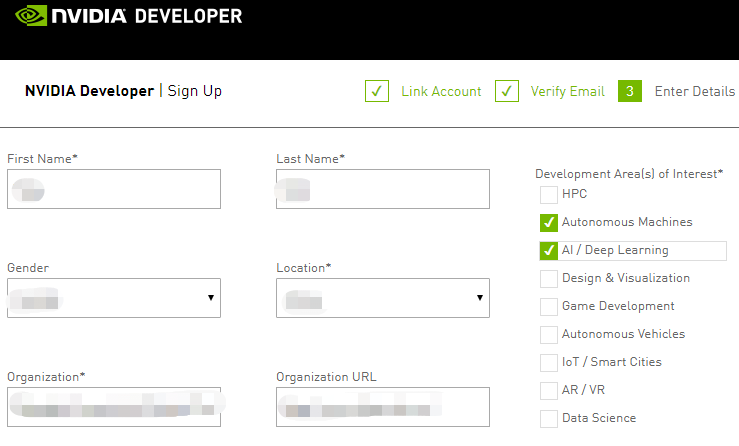Open the Gender dropdown
739x446 pixels.
pos(114,298)
